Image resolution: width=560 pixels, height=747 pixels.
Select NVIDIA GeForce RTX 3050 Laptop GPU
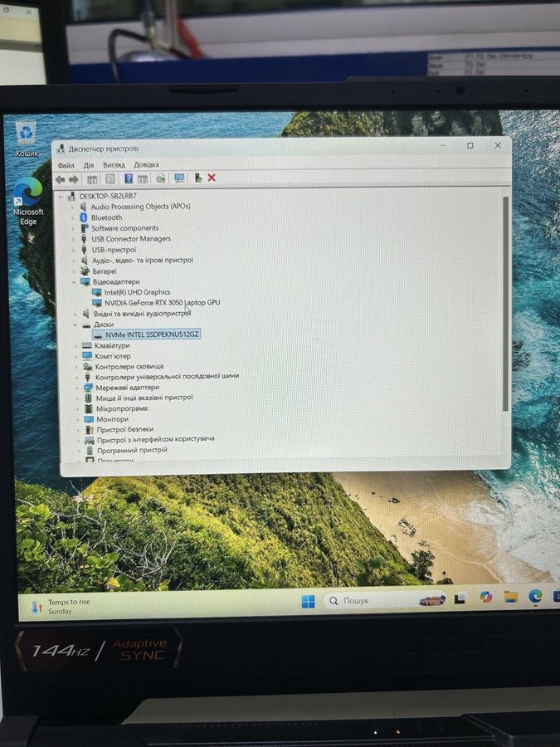click(x=162, y=303)
